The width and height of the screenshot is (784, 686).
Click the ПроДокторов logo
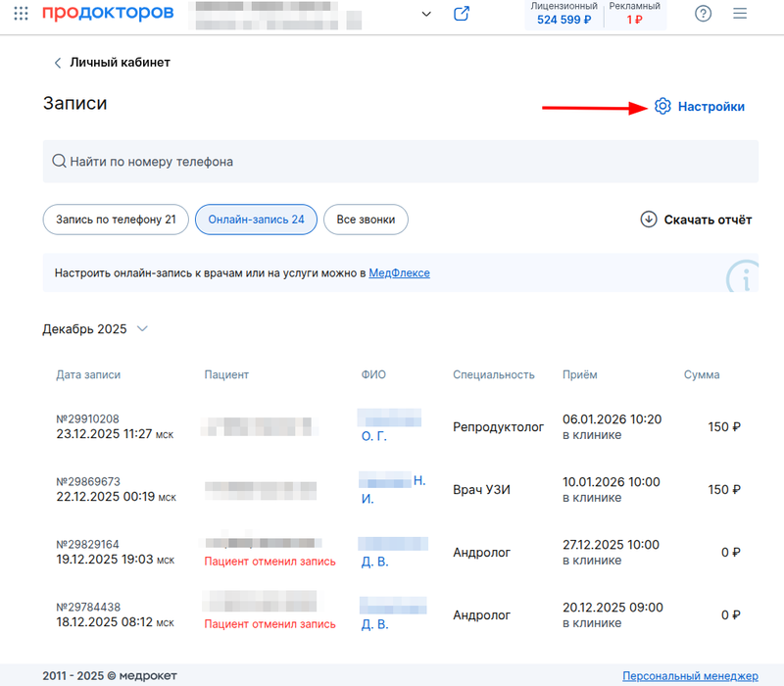pos(108,14)
